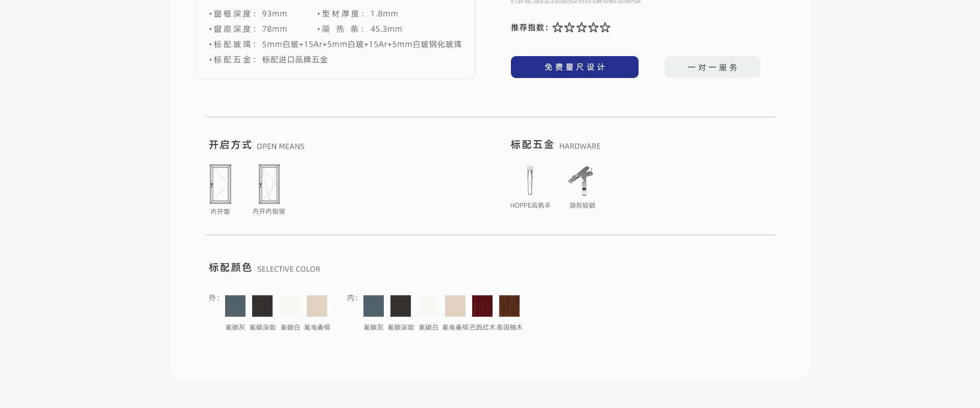The width and height of the screenshot is (980, 408).
Task: Click the 窗框深度 93mm spec
Action: (248, 14)
